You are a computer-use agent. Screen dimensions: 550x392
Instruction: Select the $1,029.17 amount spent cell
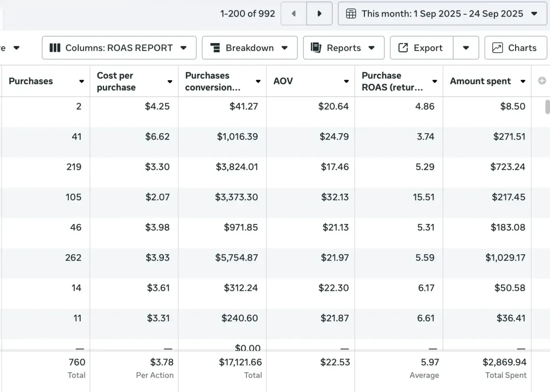505,257
